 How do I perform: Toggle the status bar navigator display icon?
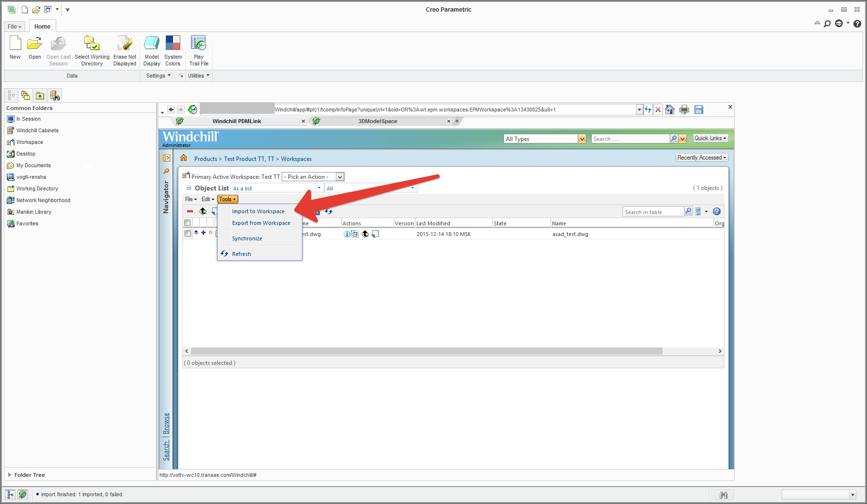[x=10, y=495]
